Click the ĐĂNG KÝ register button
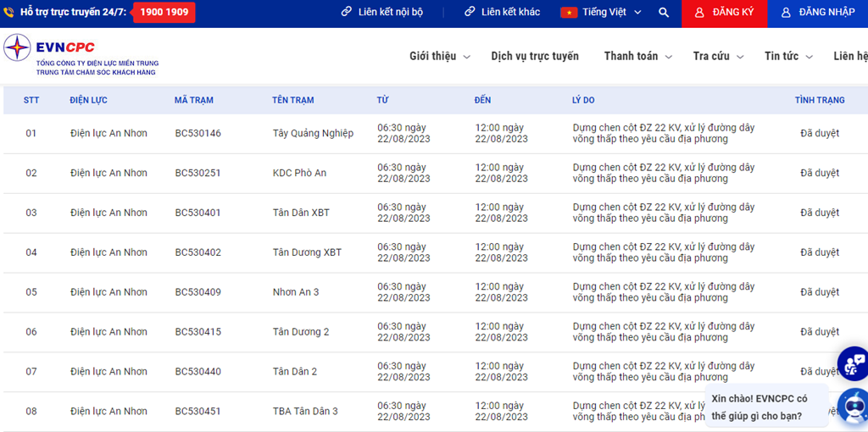 coord(725,14)
